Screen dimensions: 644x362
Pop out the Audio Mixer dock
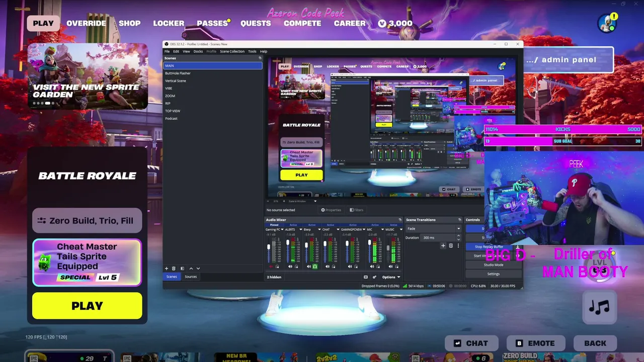click(400, 220)
